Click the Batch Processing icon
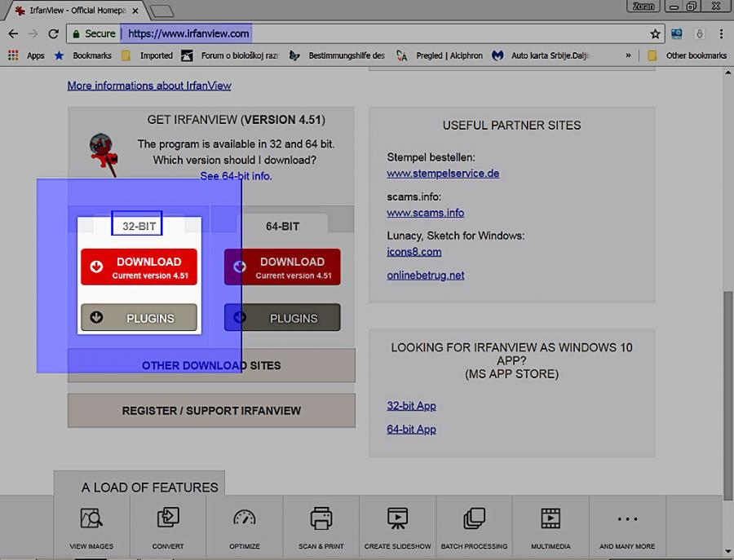 click(474, 518)
